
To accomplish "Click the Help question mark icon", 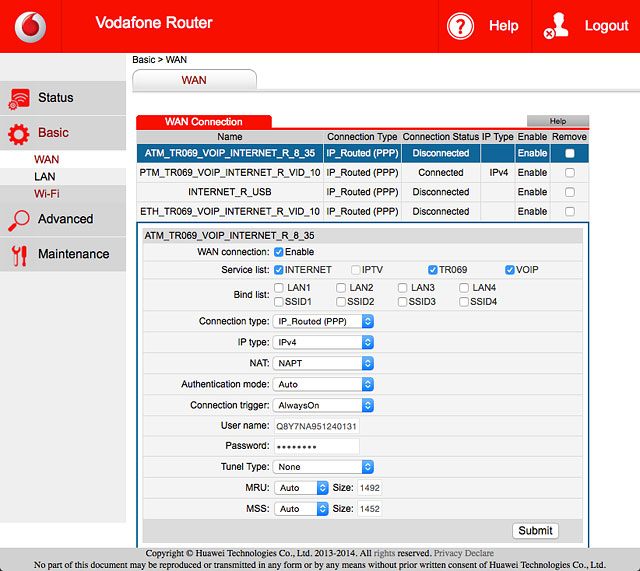I will tap(460, 26).
